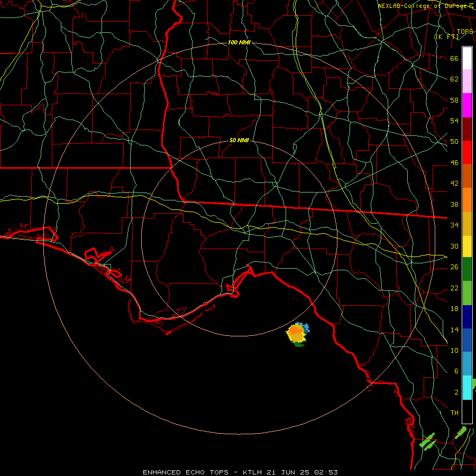Click the 10 value on the legend

pos(454,350)
